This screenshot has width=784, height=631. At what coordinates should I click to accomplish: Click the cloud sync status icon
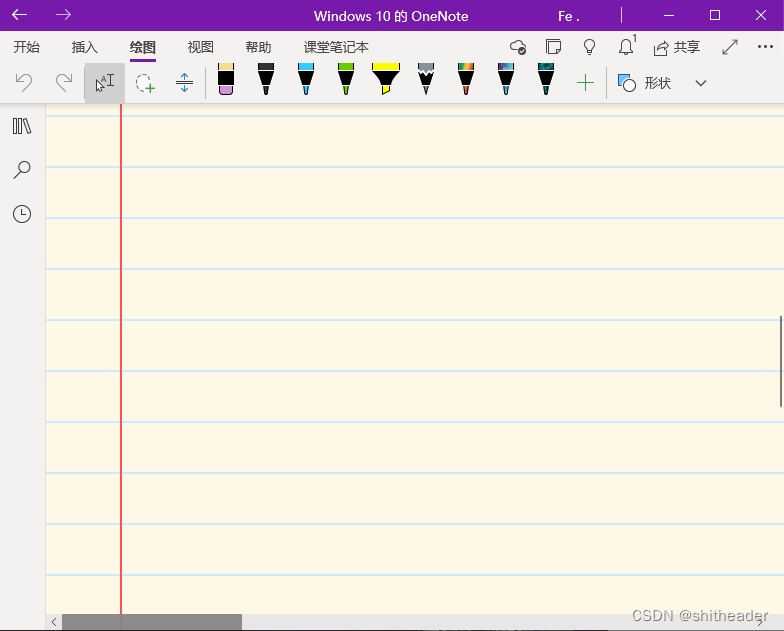click(x=518, y=47)
